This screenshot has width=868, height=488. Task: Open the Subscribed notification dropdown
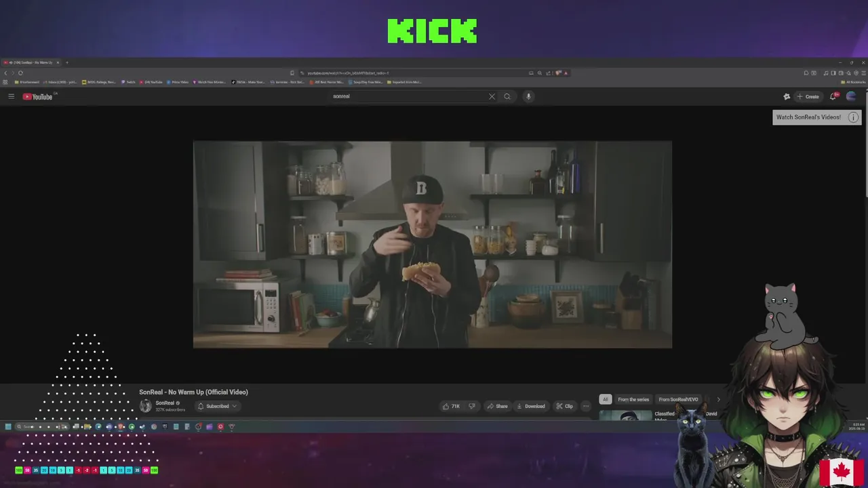217,406
